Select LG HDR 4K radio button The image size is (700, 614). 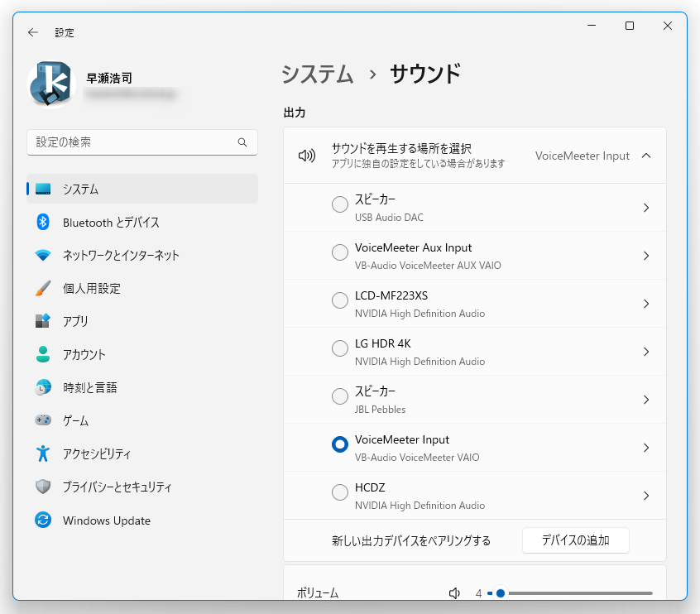[340, 348]
